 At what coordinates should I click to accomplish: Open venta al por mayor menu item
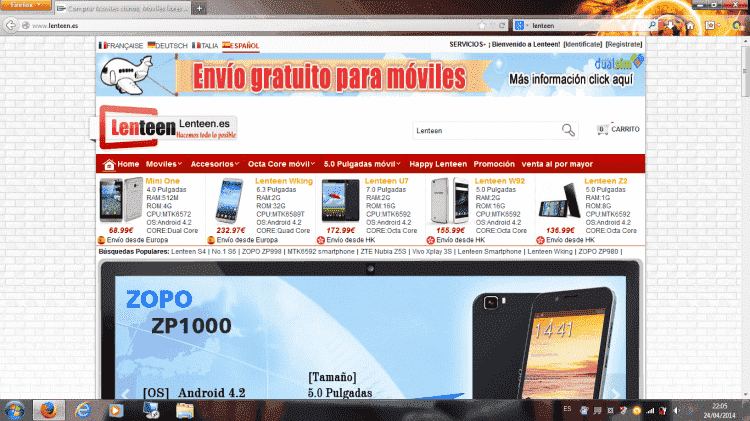coord(557,164)
